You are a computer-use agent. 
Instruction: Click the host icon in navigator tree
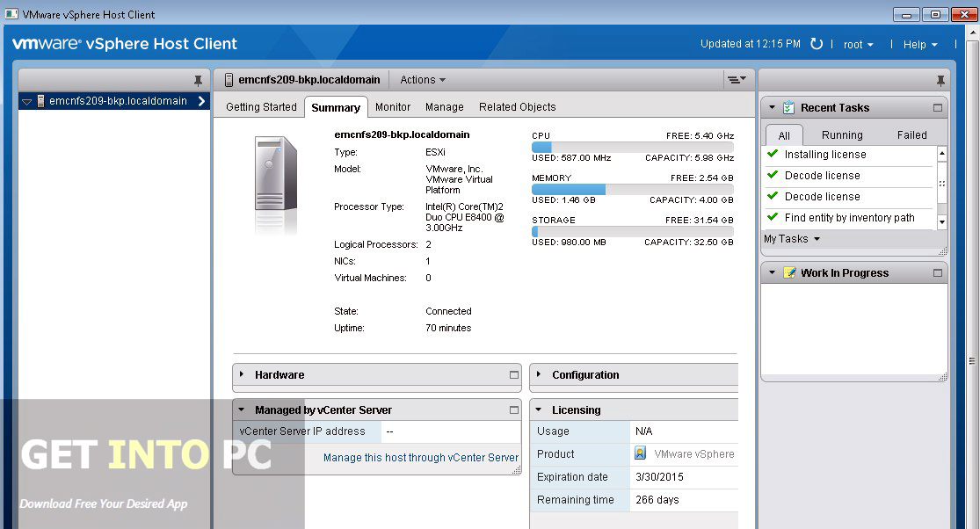tap(40, 101)
